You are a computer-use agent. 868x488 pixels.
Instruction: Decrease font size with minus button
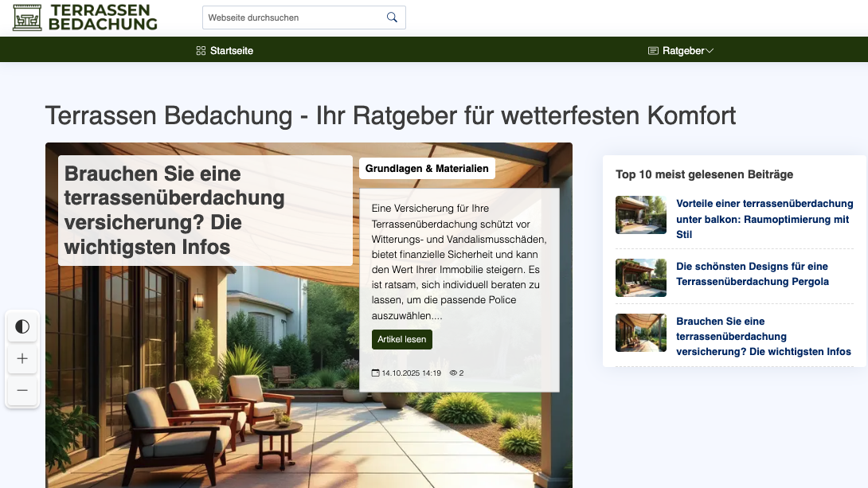22,390
